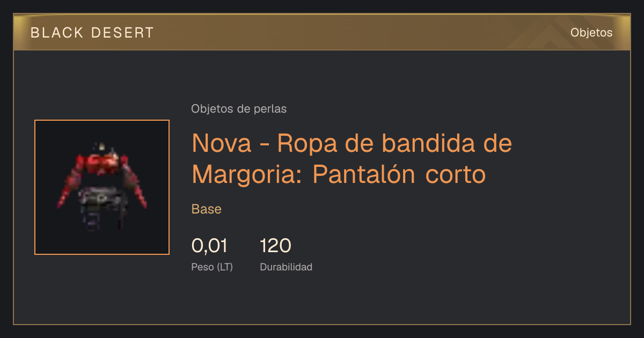Image resolution: width=644 pixels, height=338 pixels.
Task: Click the Durabilidad label
Action: 286,267
